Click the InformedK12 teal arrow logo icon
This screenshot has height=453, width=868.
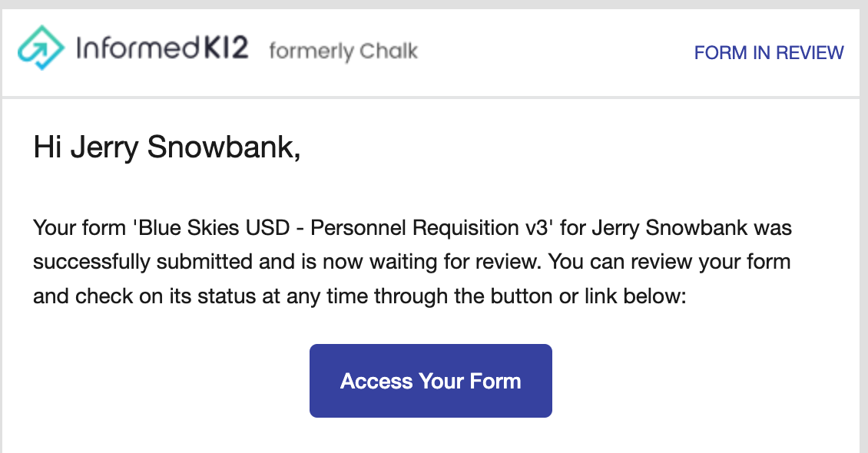pos(41,48)
